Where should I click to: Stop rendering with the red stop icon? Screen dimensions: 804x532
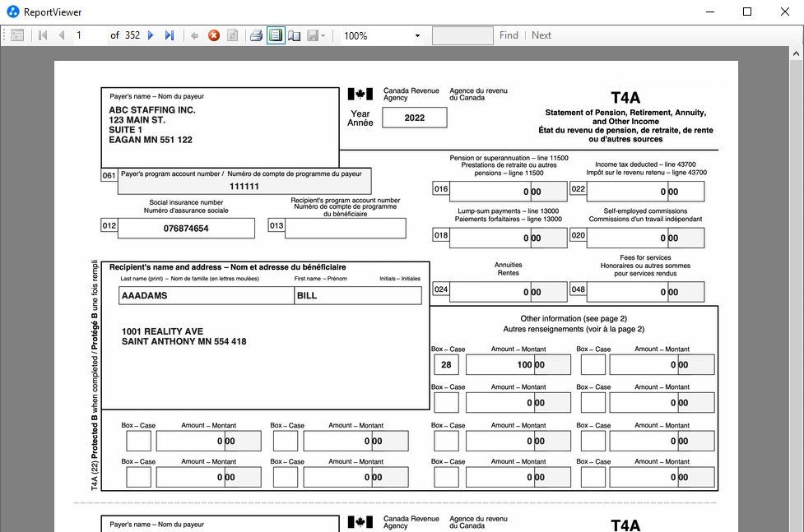(214, 35)
